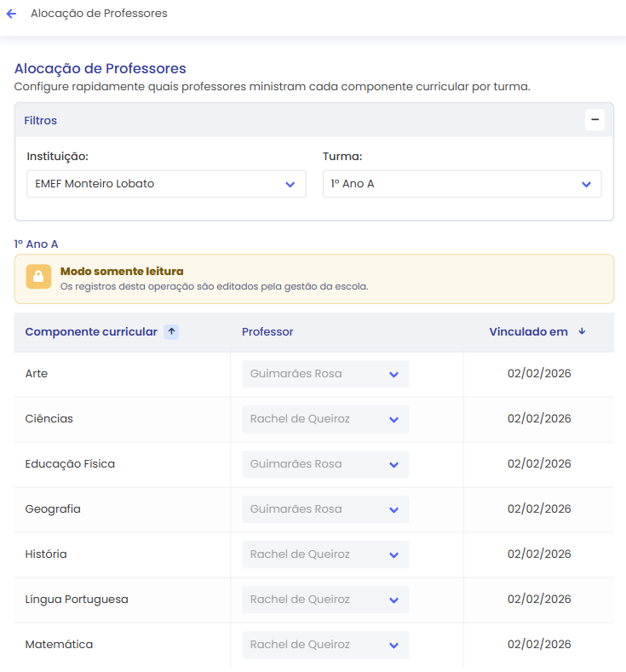Click the date 02/02/2026 in Arte row
The image size is (626, 672).
(x=539, y=373)
